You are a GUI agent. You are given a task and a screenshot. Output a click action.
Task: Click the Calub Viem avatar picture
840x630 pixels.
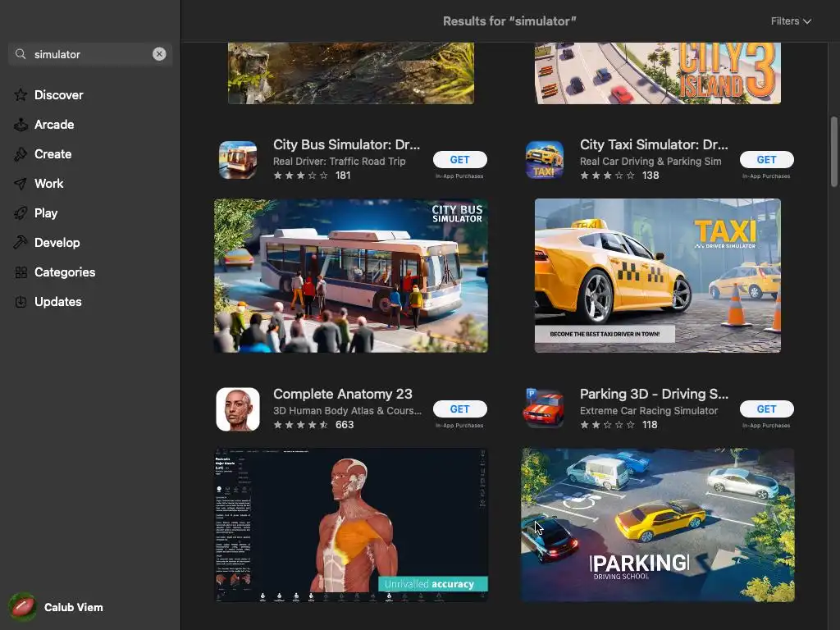(22, 607)
